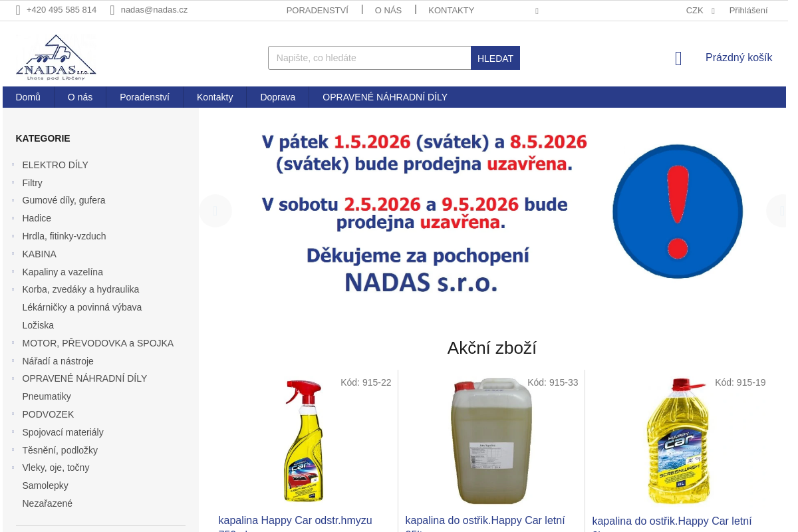Click the Prázdný košík cart link
This screenshot has height=532, width=798.
(739, 58)
